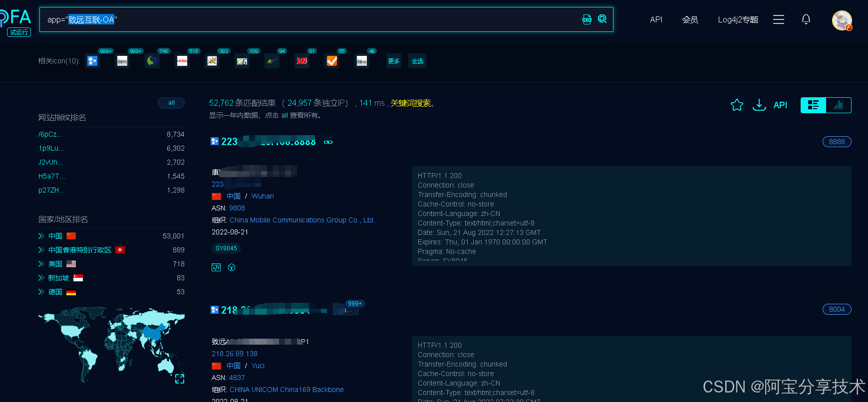Click the 中国 country filter link

(55, 236)
